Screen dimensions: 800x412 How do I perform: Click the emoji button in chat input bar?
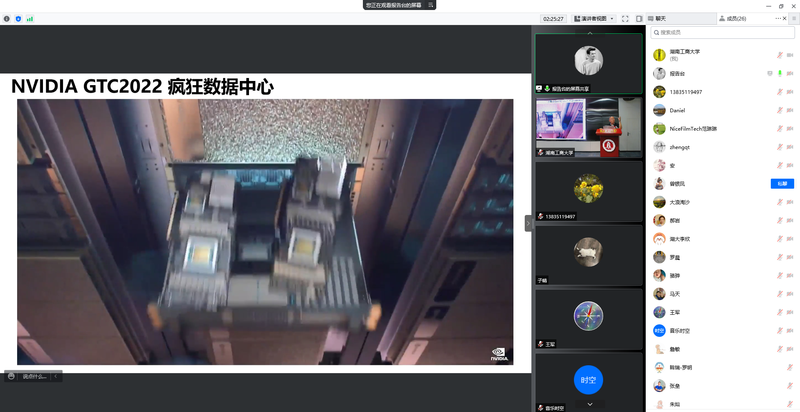(x=11, y=376)
